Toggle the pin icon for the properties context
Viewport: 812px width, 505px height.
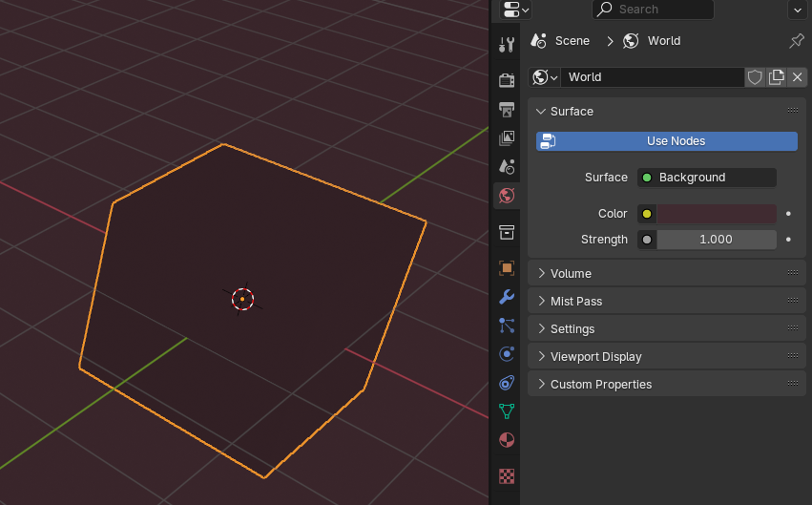click(x=797, y=41)
